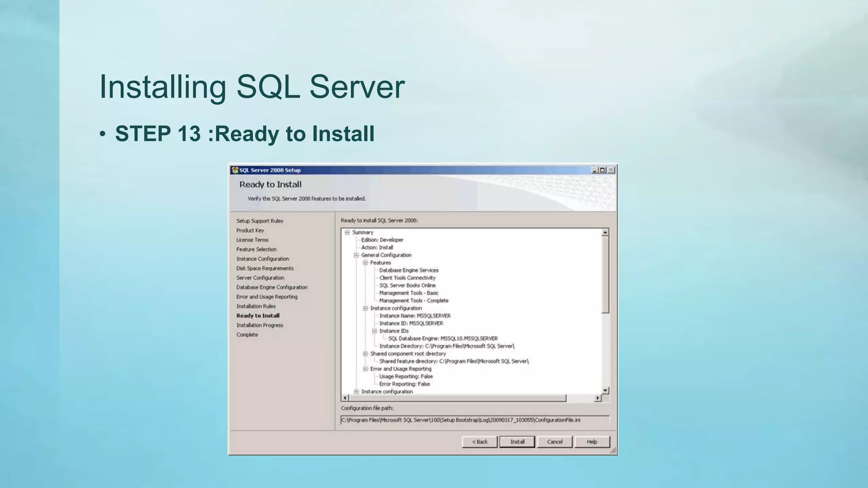
Task: Select 'Instance Name: MSSQLSERVER' row
Action: (415, 316)
